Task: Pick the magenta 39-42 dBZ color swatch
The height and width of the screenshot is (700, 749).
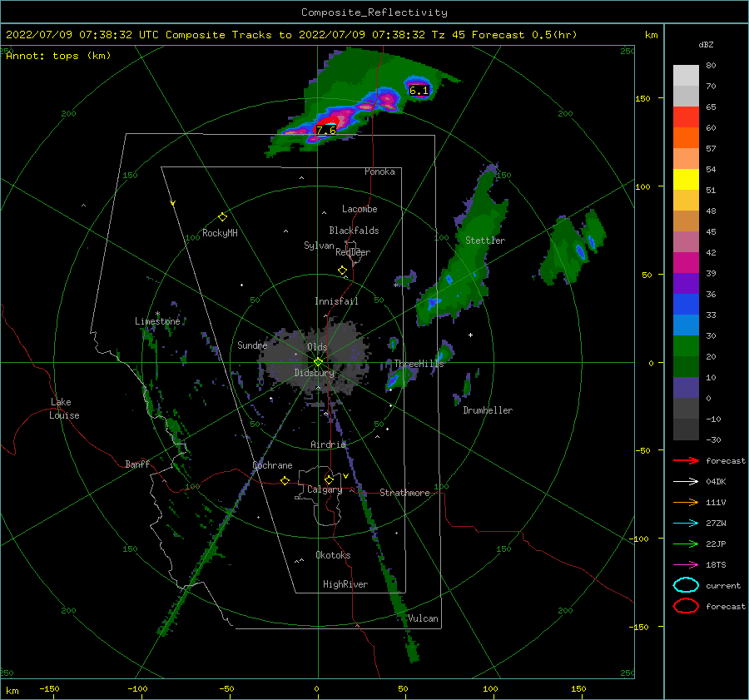Action: (686, 263)
